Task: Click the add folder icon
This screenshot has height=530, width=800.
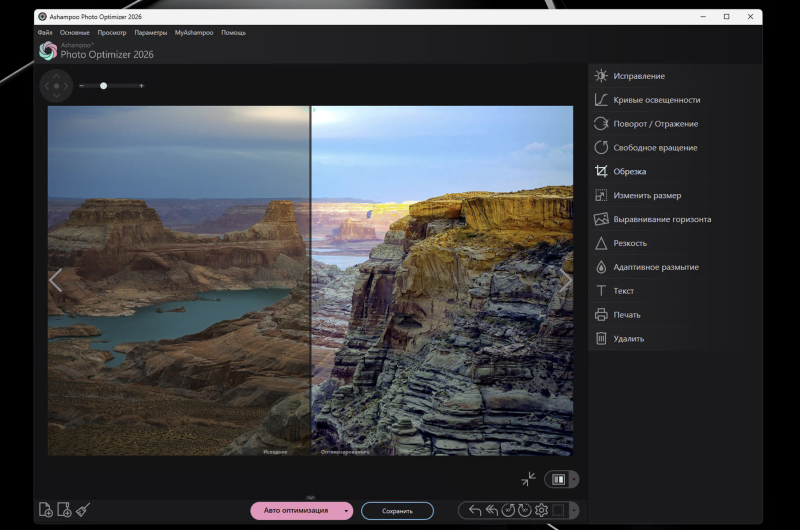Action: pos(64,510)
